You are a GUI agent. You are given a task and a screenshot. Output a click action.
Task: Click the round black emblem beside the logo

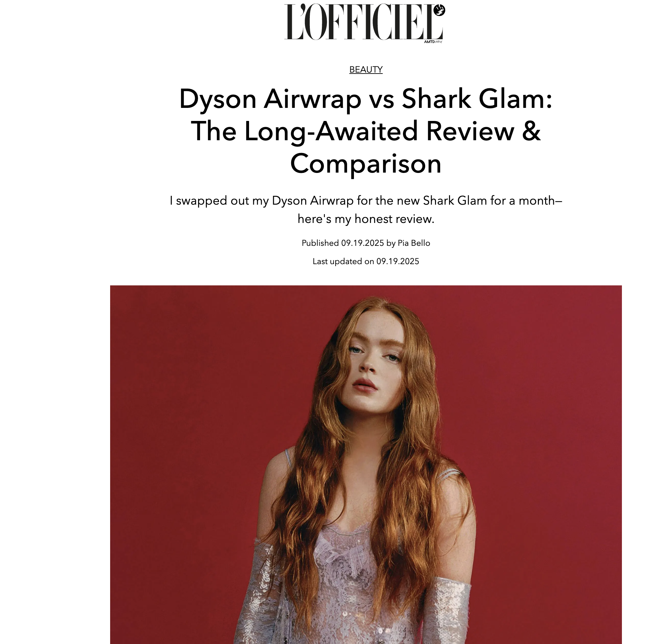[439, 10]
